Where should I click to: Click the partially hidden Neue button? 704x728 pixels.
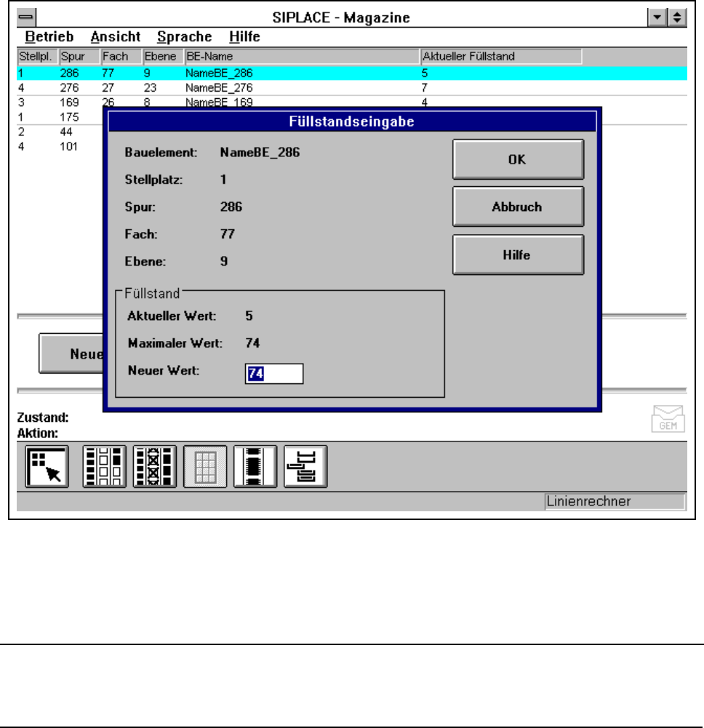tap(71, 353)
